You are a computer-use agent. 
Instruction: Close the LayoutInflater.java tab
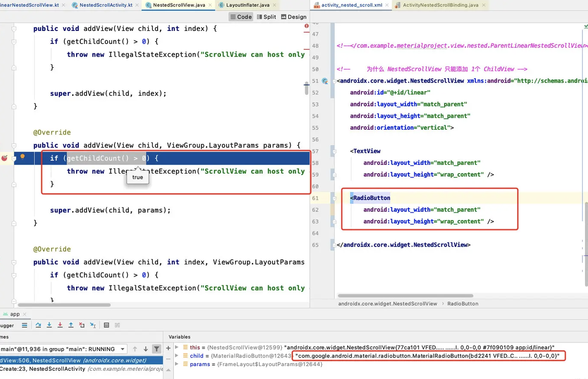[275, 5]
